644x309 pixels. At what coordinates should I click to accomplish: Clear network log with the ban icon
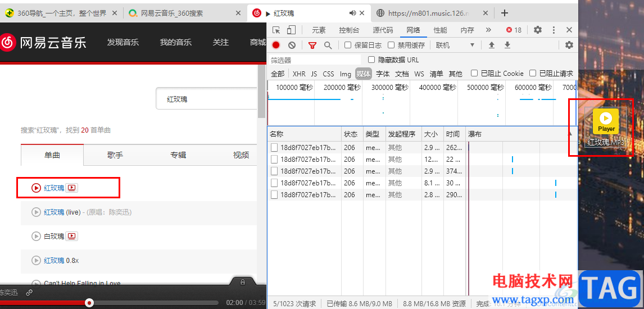point(292,45)
